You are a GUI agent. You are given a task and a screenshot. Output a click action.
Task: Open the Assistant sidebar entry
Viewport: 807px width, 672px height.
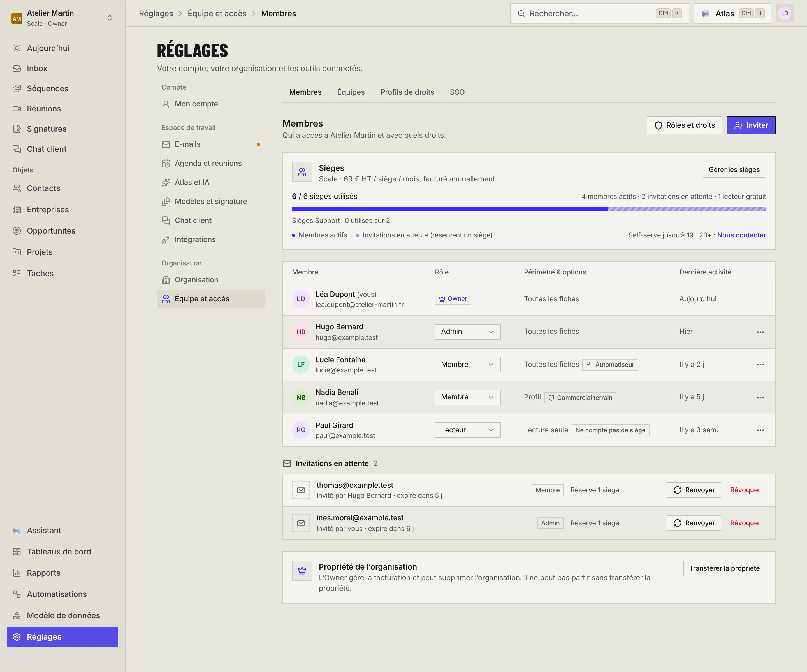click(62, 530)
